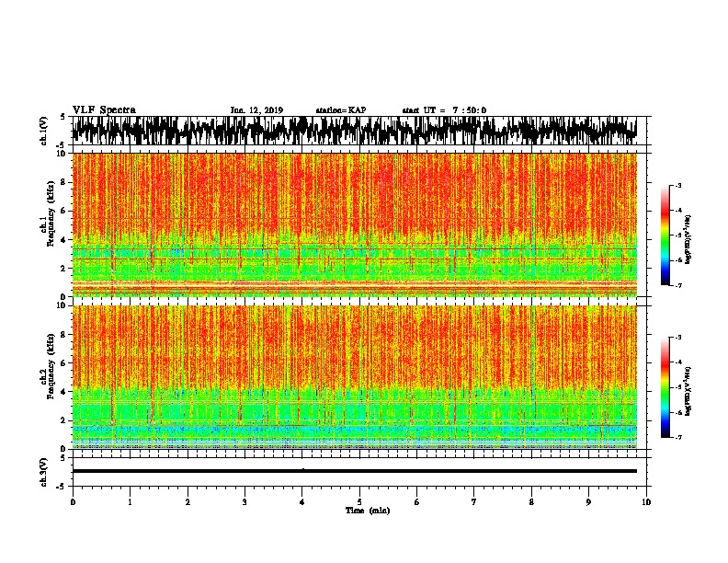Click the time axis tick label "2"

pos(188,502)
